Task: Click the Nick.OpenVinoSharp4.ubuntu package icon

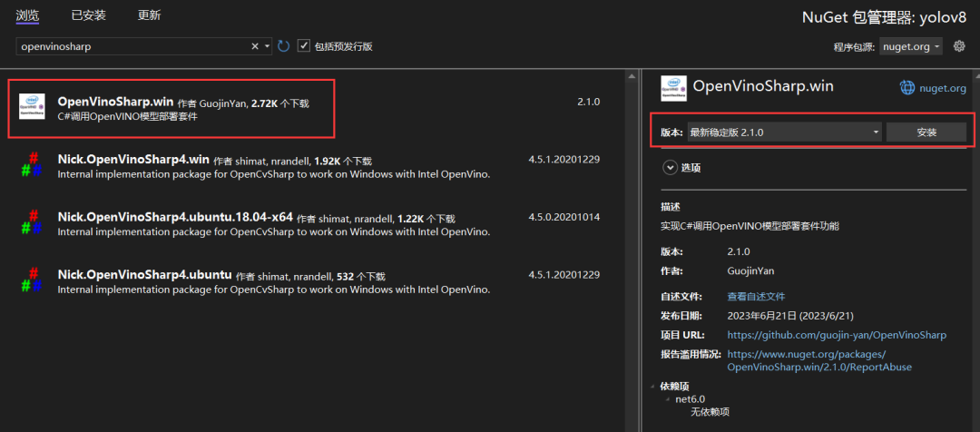Action: click(x=32, y=280)
